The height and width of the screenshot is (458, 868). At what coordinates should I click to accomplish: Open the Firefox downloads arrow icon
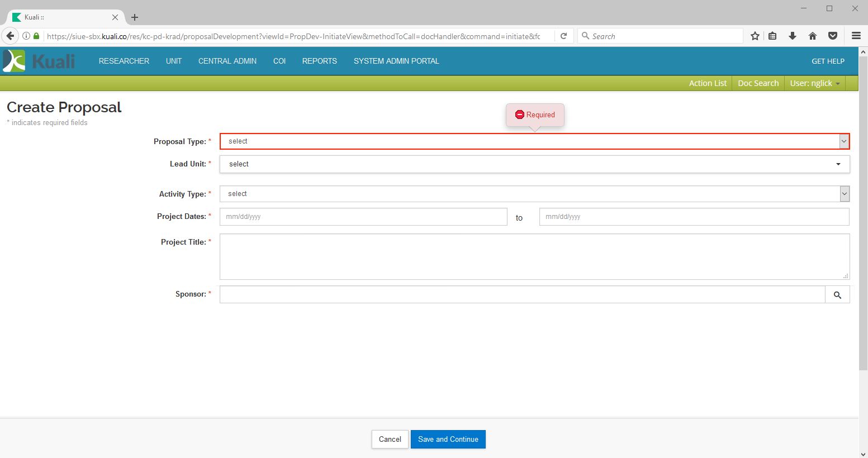click(792, 36)
